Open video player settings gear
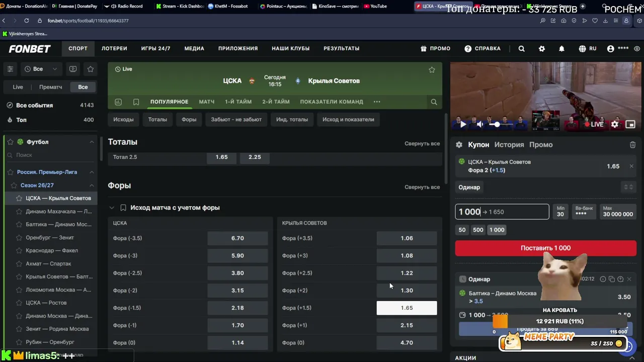The width and height of the screenshot is (644, 362). (x=615, y=124)
